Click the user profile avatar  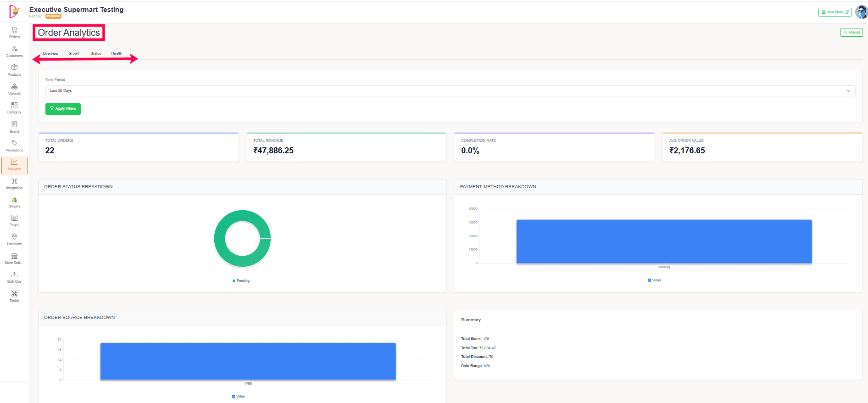(861, 12)
